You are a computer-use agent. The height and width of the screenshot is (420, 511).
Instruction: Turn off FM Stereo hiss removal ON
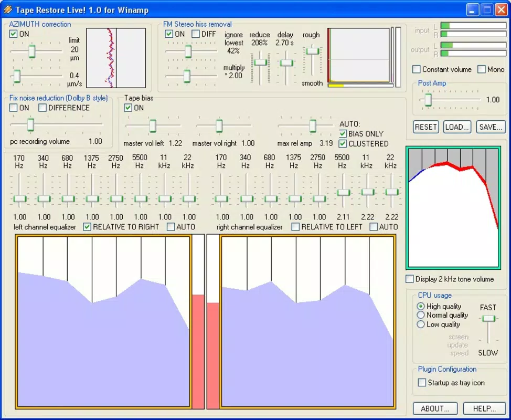(x=169, y=34)
